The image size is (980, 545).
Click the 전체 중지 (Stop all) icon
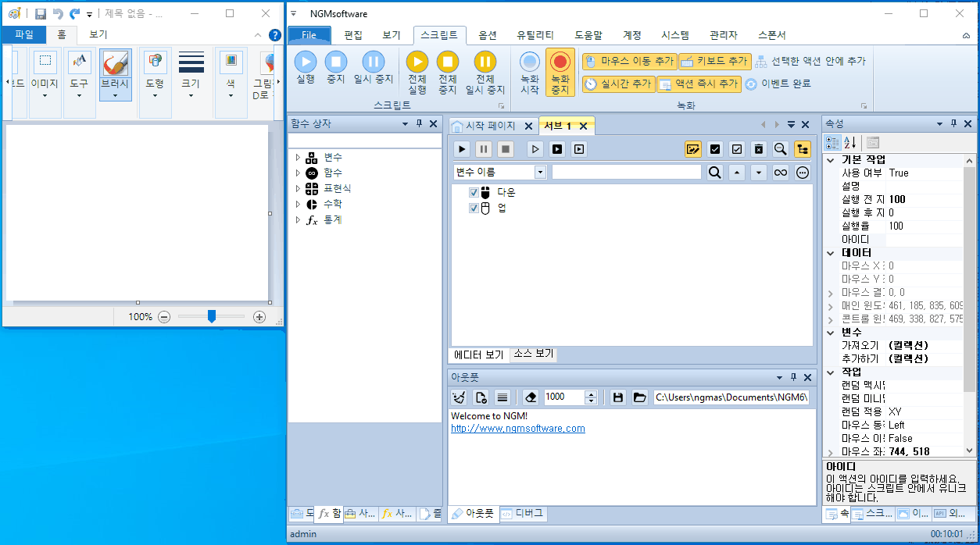tap(447, 62)
